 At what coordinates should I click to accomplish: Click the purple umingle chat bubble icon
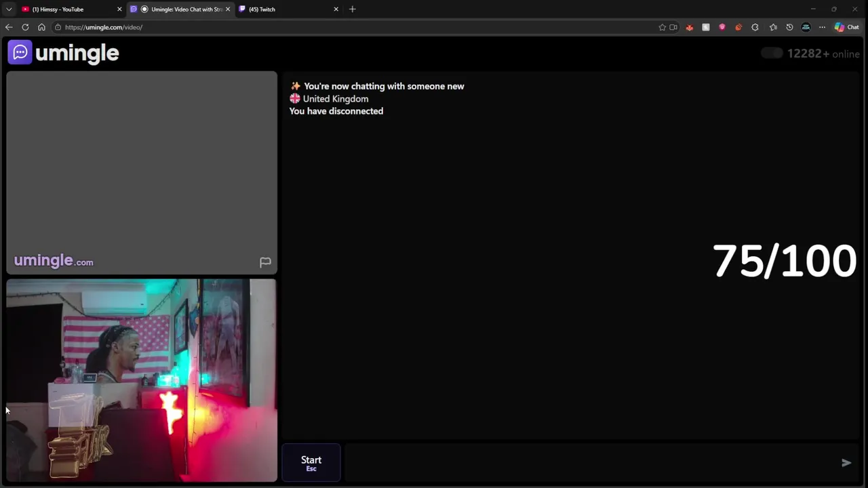pos(20,52)
